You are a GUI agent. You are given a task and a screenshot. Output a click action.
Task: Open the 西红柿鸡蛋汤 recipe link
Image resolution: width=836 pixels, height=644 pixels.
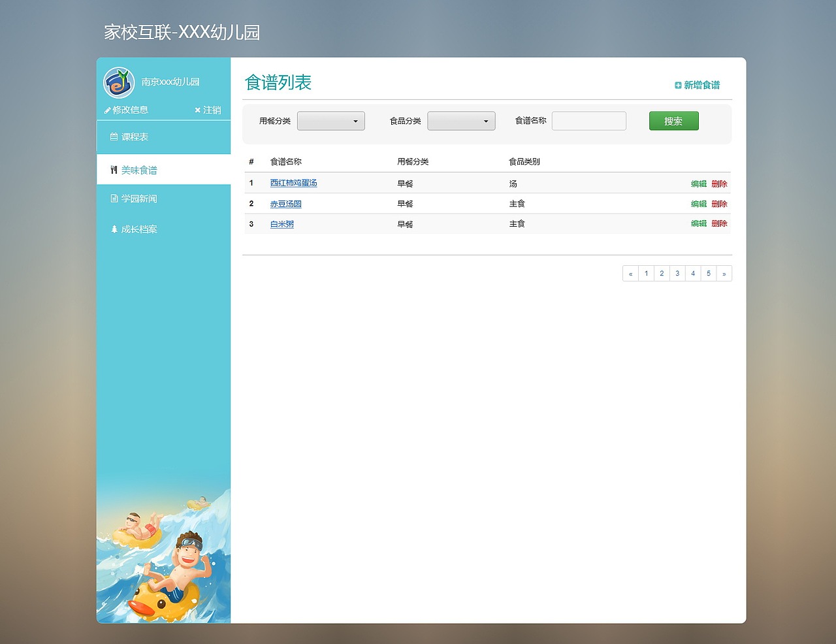pyautogui.click(x=294, y=183)
